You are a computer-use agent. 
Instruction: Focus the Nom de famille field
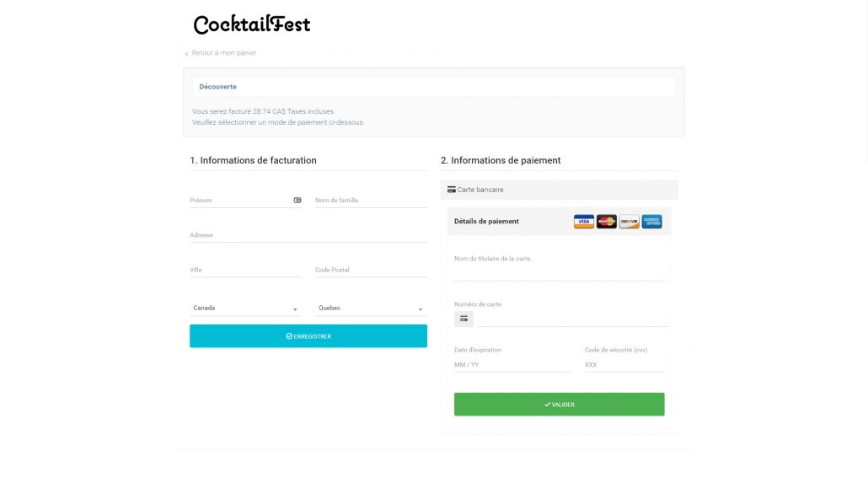[x=371, y=201]
